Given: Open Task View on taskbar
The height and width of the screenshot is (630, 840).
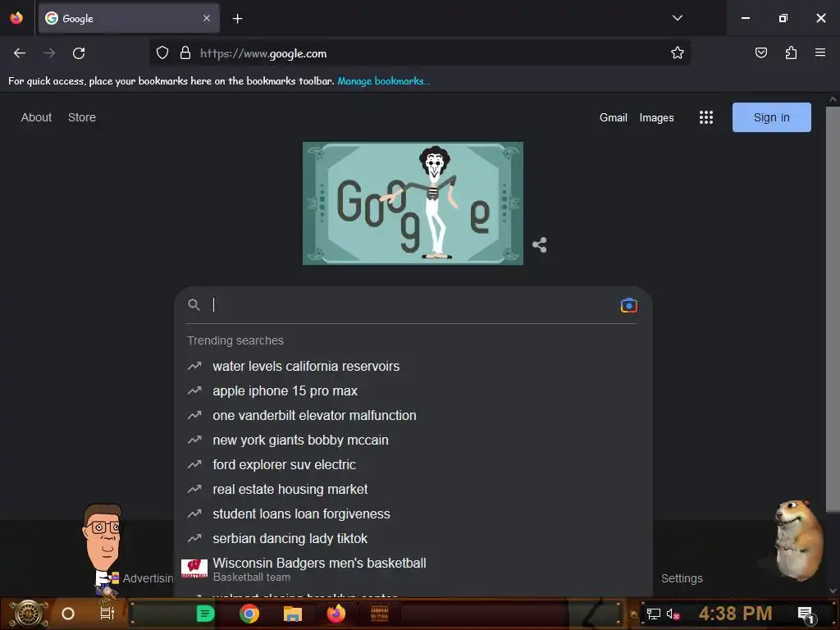Looking at the screenshot, I should coord(107,614).
